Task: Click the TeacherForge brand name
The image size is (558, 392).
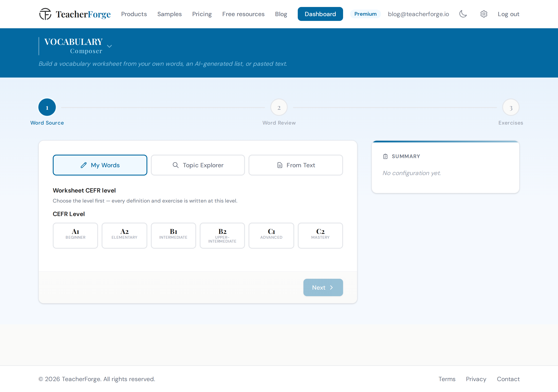Action: point(83,14)
